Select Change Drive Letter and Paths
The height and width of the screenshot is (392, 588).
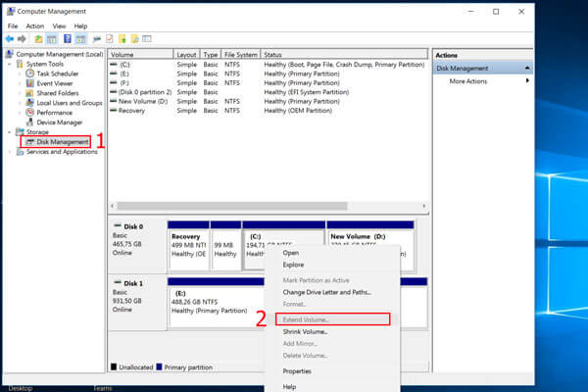point(327,292)
